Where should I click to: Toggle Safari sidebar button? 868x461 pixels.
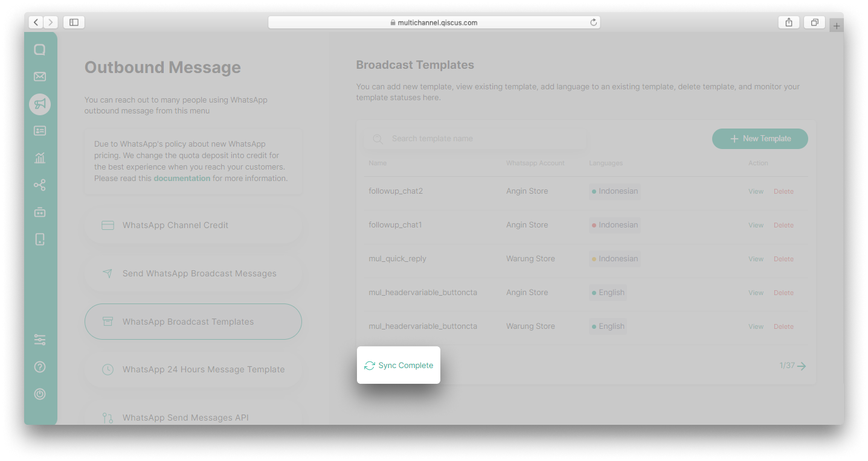74,22
